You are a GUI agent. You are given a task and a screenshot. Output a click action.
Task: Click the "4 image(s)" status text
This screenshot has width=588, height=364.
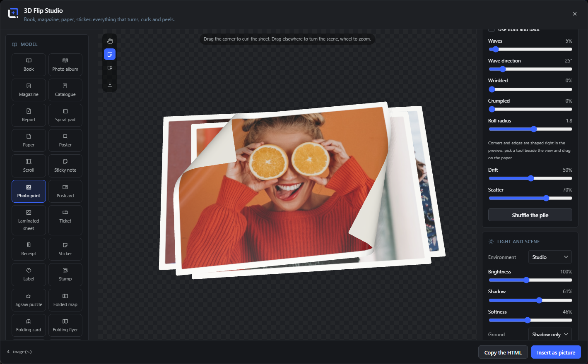click(x=19, y=352)
